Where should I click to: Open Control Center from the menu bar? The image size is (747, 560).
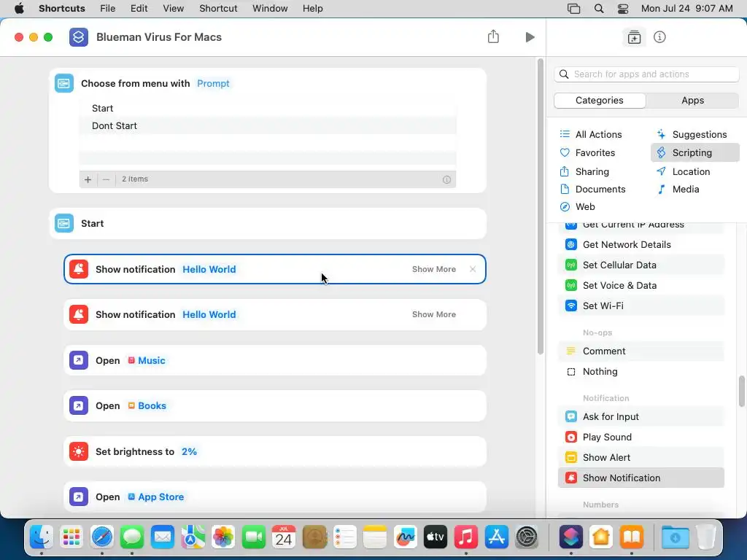point(623,9)
